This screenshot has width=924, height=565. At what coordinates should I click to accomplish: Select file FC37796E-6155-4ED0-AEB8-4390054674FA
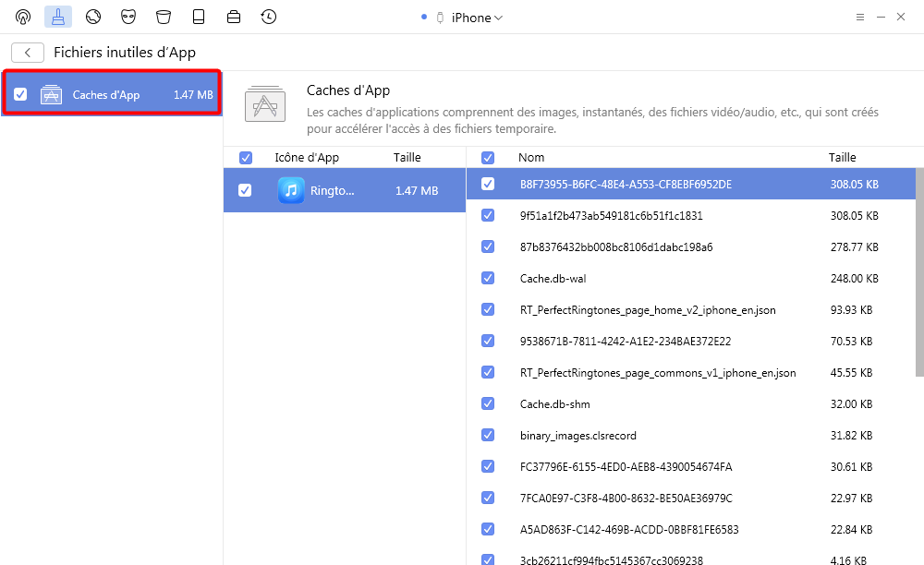pos(626,467)
